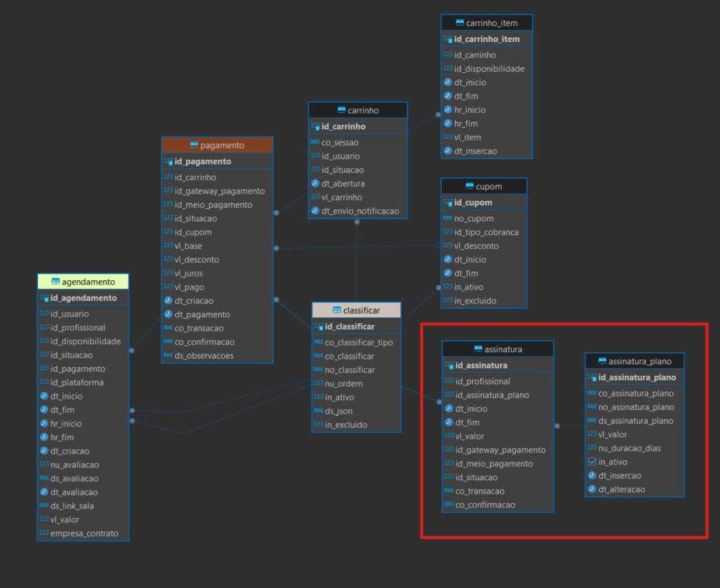
Task: Click the table icon in pagamento header
Action: point(194,145)
